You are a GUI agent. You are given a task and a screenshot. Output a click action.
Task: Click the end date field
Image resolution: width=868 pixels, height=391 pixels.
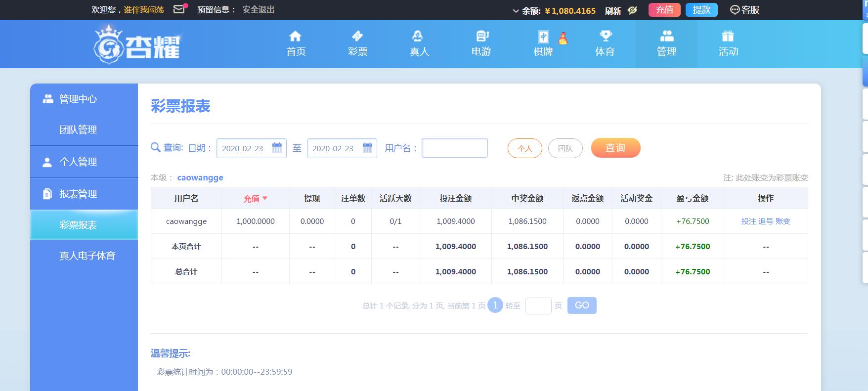(342, 148)
